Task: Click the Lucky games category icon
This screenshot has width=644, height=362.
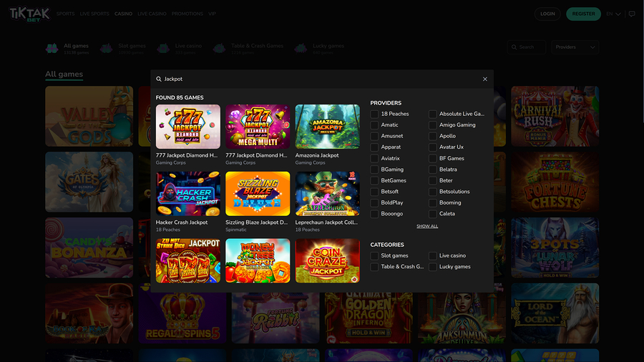Action: point(301,49)
